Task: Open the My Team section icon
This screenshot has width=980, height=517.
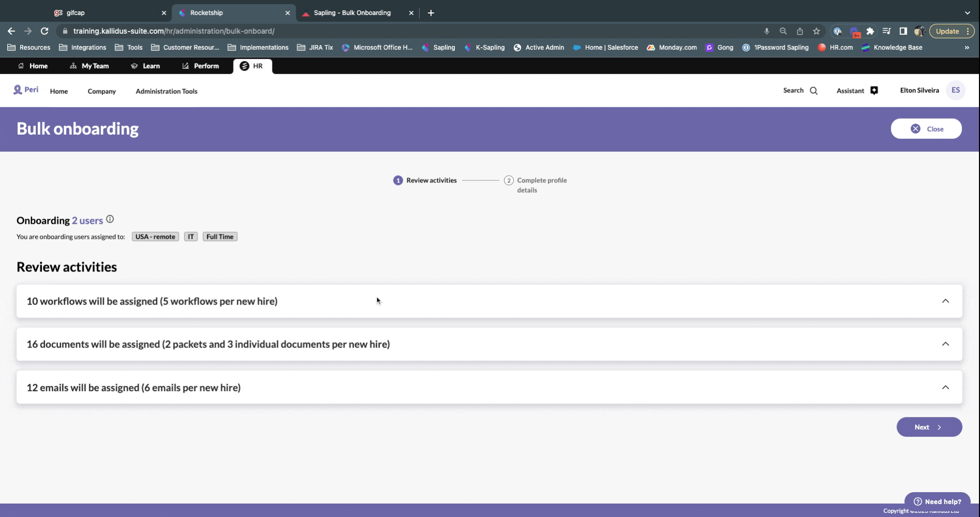Action: point(72,66)
